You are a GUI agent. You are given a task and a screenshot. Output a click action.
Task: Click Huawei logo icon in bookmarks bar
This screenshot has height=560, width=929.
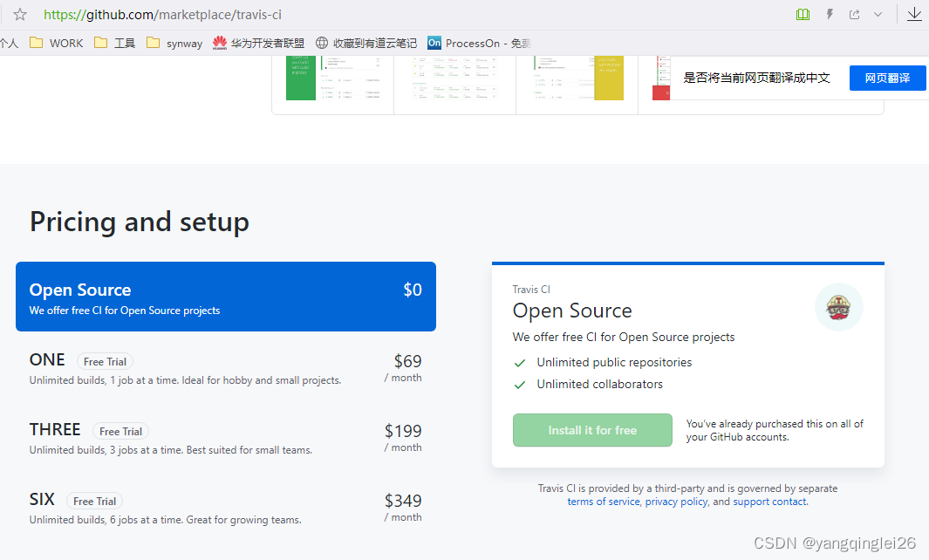(x=220, y=43)
